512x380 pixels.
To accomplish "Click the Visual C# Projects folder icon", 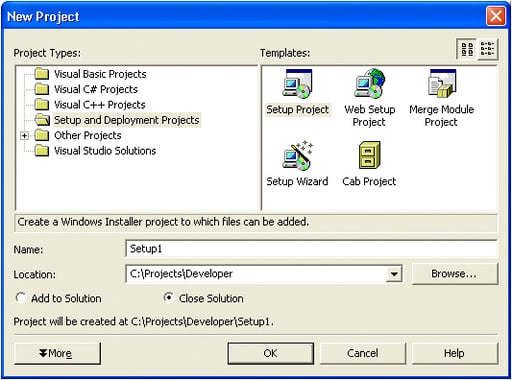I will [x=42, y=89].
